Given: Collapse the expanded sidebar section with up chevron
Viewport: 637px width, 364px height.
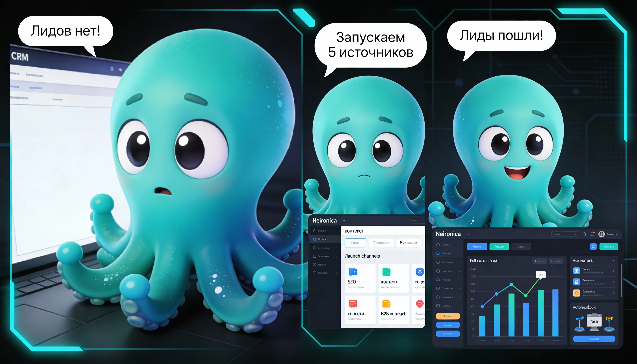Looking at the screenshot, I should point(459,262).
